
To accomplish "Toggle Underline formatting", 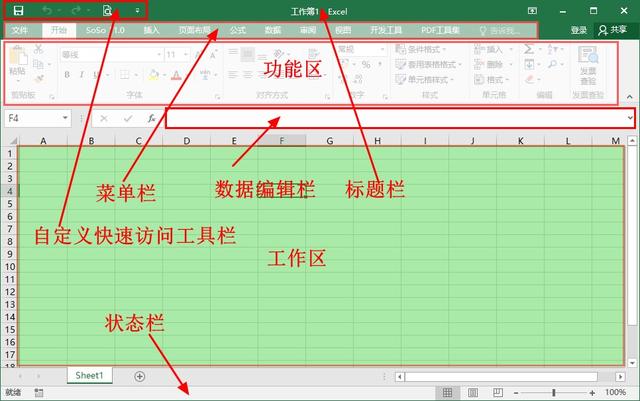I will coord(96,75).
